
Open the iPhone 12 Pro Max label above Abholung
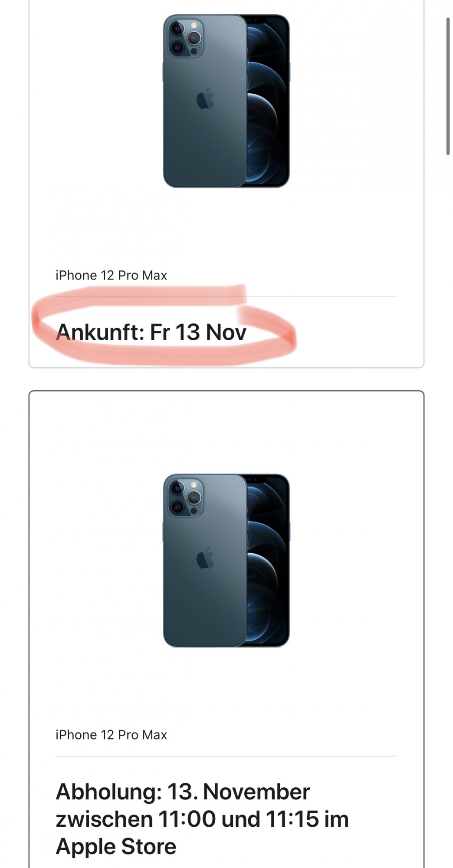click(111, 735)
